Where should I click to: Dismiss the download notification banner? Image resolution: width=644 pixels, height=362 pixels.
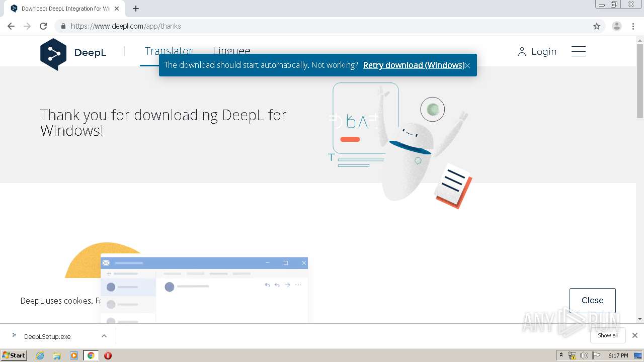point(467,65)
